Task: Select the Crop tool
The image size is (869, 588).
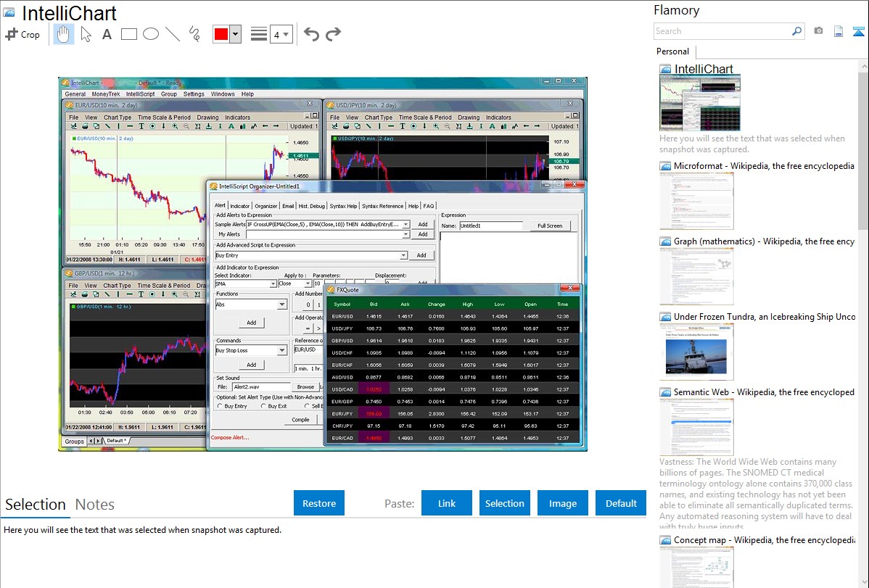Action: point(22,34)
